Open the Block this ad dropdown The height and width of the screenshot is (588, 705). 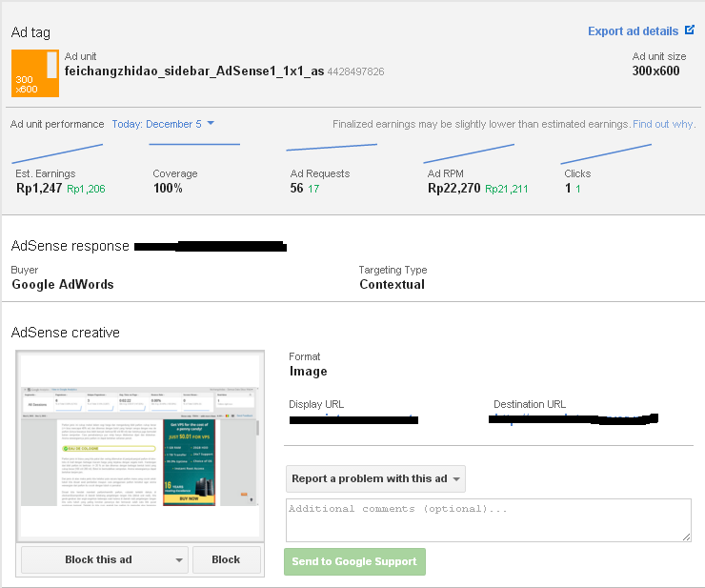[105, 559]
